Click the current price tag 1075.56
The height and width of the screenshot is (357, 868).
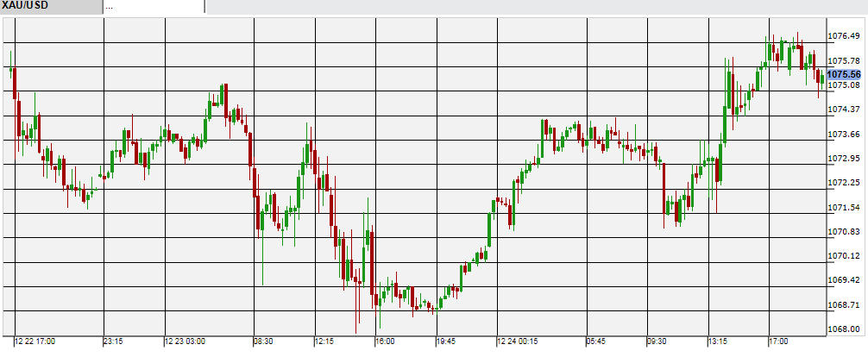click(843, 74)
